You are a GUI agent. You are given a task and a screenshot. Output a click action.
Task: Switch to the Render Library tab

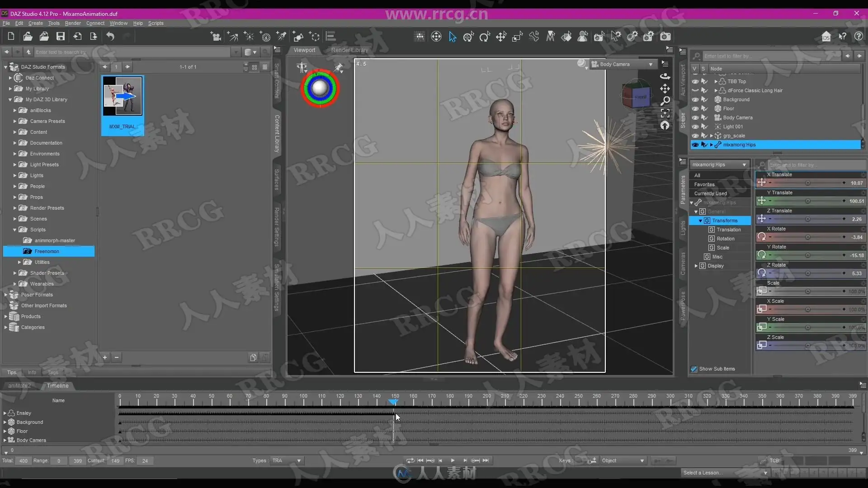coord(349,50)
